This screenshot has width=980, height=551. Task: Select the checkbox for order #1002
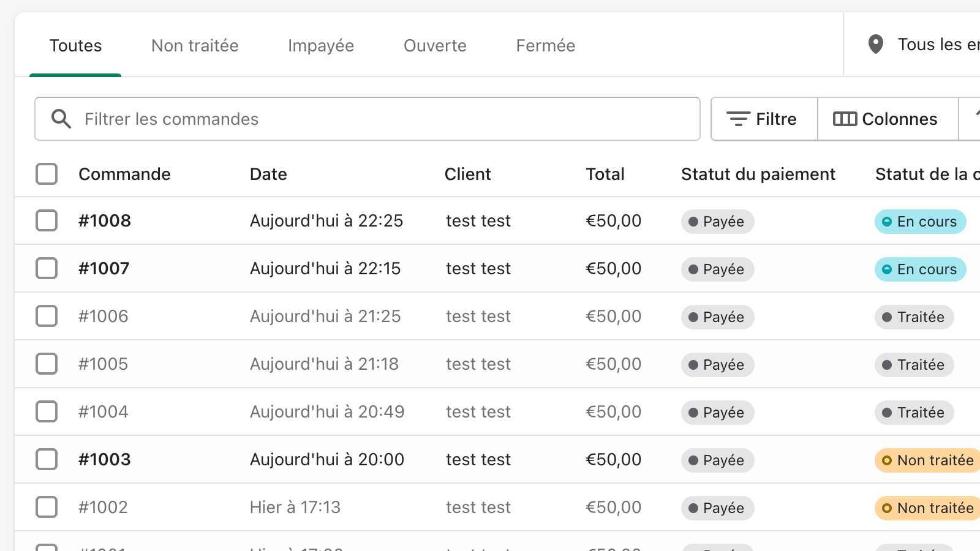pos(47,507)
